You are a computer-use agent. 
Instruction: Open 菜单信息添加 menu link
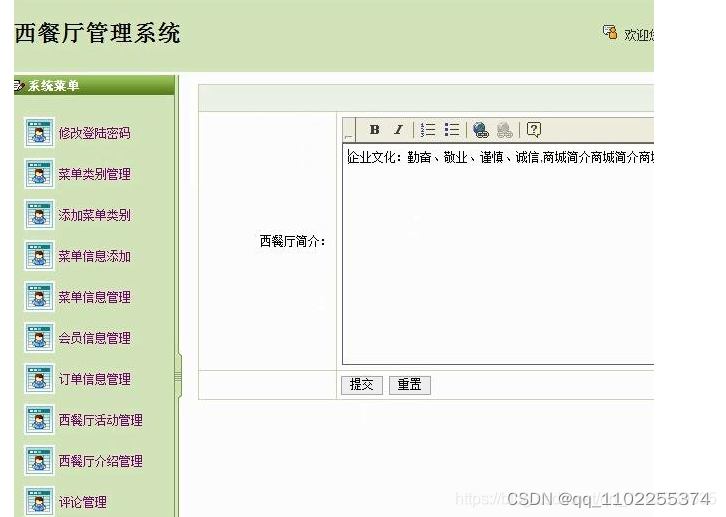tap(94, 256)
